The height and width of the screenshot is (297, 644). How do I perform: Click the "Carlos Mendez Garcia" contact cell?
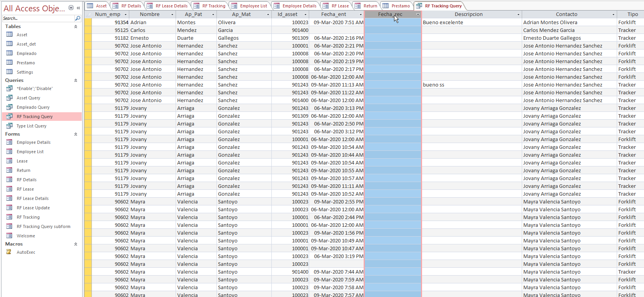(x=569, y=30)
